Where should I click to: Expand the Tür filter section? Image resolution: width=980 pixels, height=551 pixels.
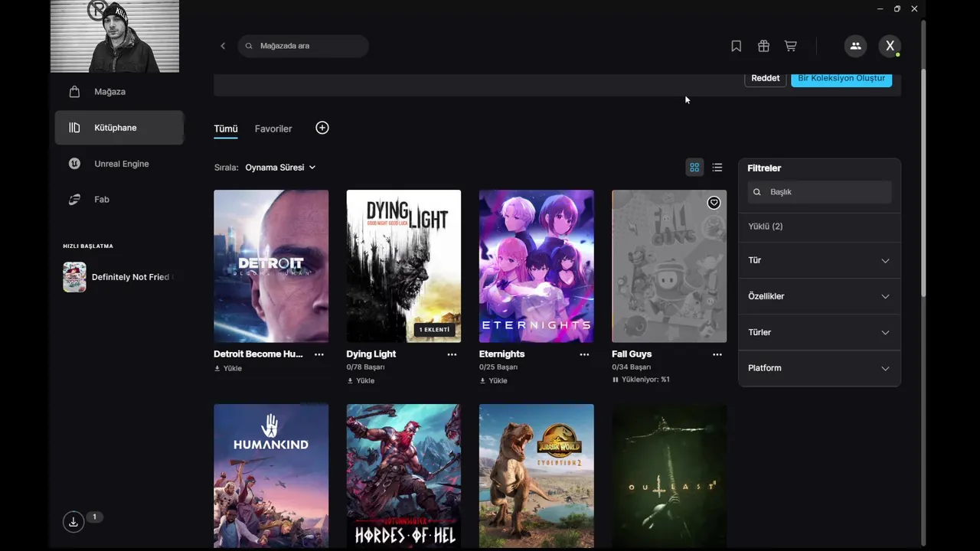pyautogui.click(x=819, y=260)
